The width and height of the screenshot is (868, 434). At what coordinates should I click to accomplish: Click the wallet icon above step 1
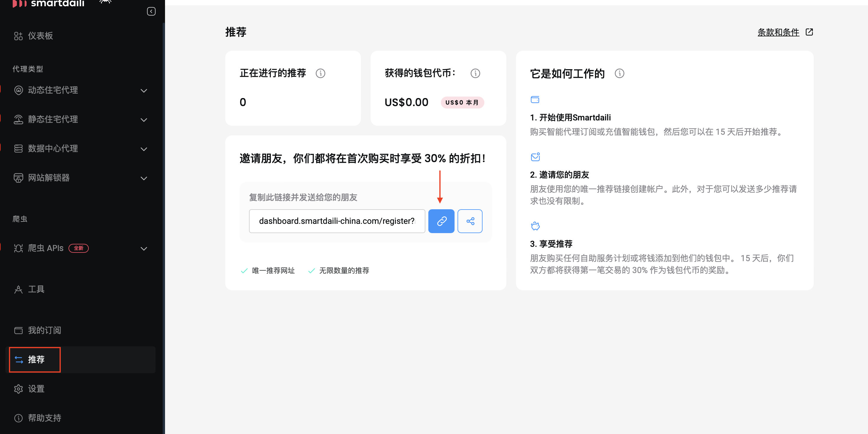pos(535,100)
